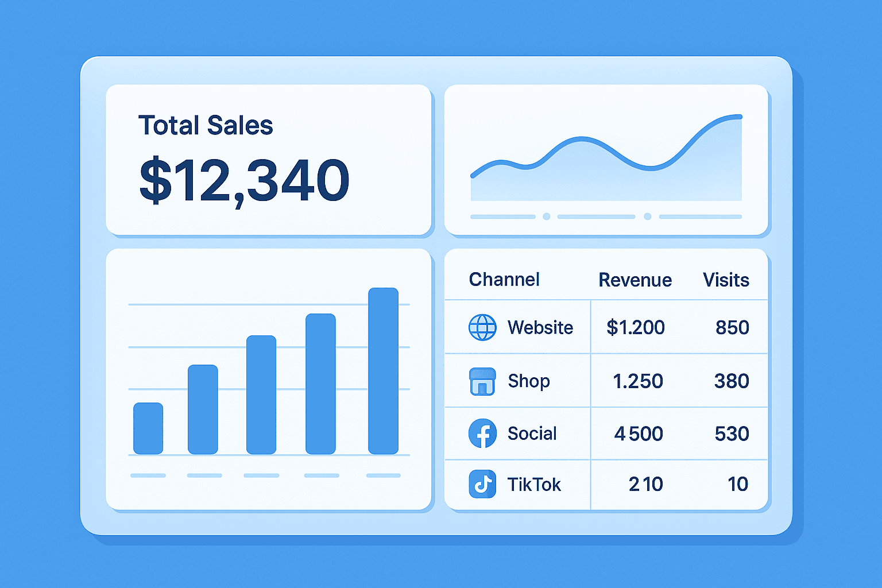The image size is (882, 588).
Task: Click the Visits column header
Action: pos(726,280)
